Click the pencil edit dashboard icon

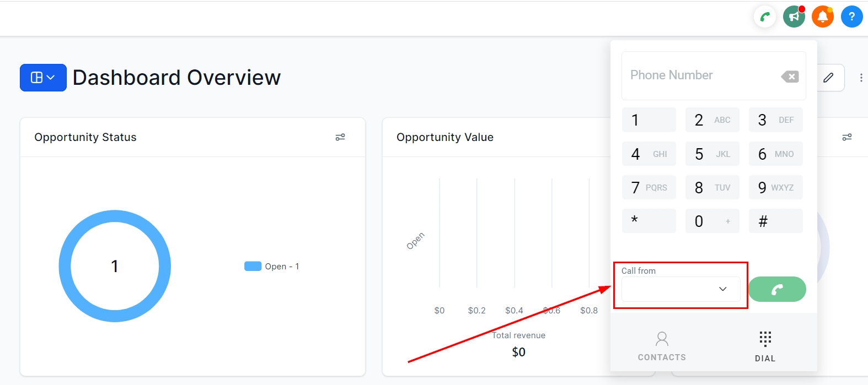tap(828, 78)
